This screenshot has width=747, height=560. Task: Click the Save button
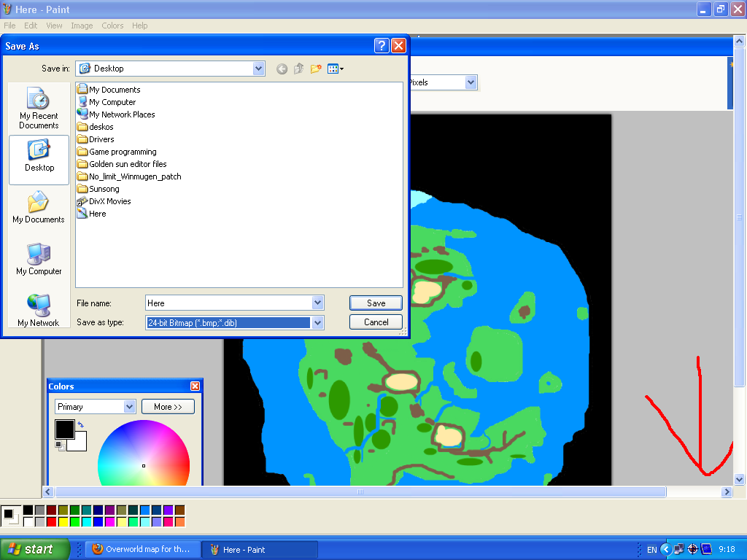(376, 303)
